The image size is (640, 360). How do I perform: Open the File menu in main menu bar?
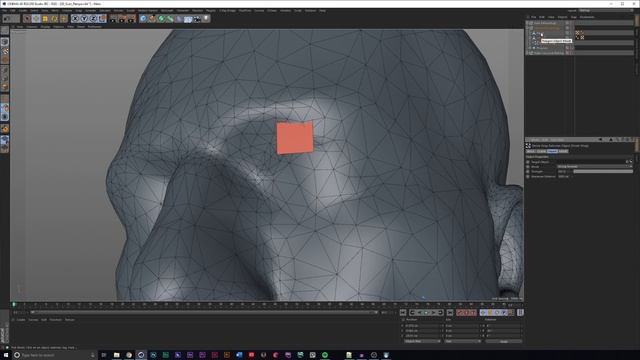(4, 11)
